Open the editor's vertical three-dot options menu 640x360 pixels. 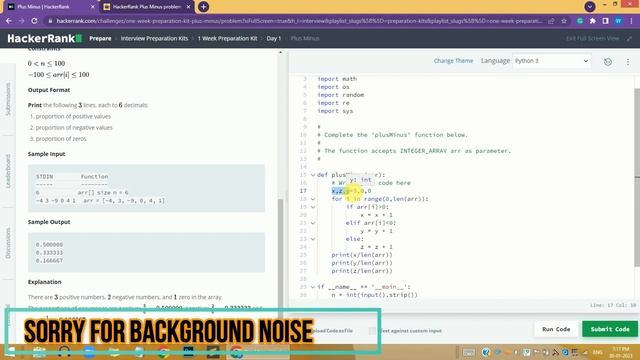pyautogui.click(x=628, y=62)
